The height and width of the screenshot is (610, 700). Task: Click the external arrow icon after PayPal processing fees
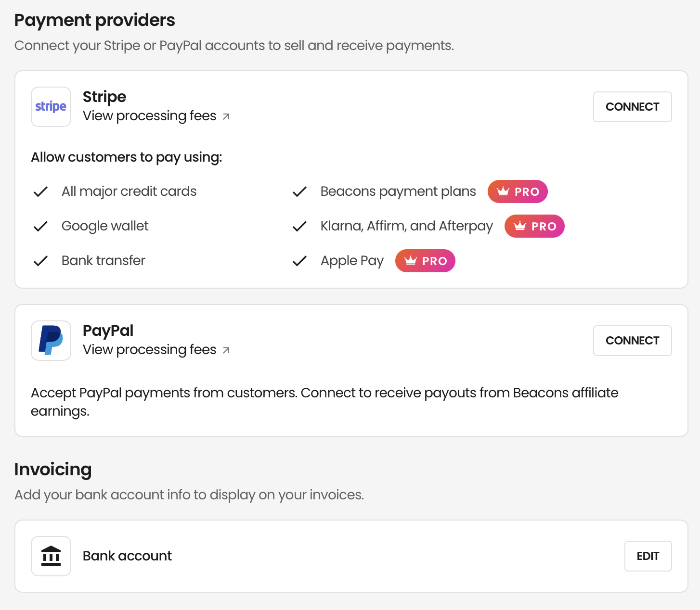pos(226,350)
